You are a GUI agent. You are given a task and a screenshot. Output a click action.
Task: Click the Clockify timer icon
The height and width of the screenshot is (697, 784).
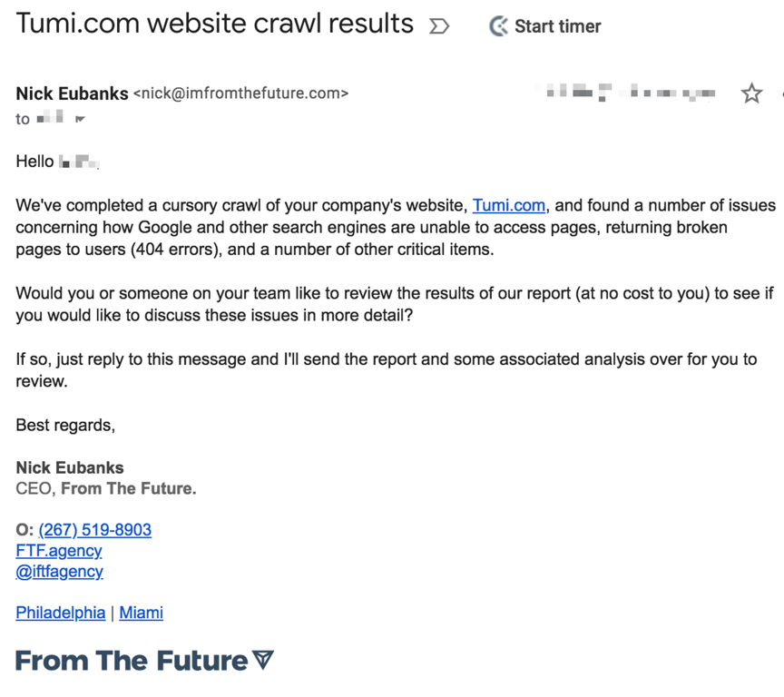pyautogui.click(x=498, y=26)
